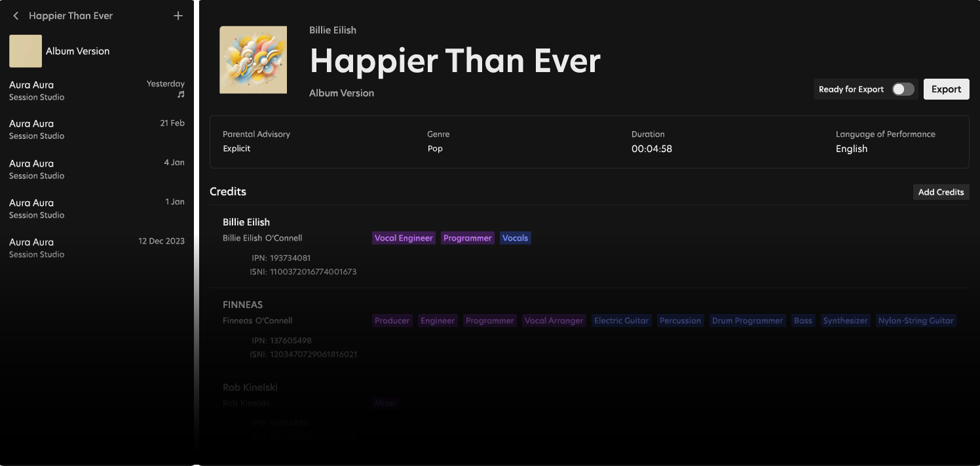This screenshot has height=466, width=980.
Task: Open the Album Version thumbnail in sidebar
Action: click(26, 51)
